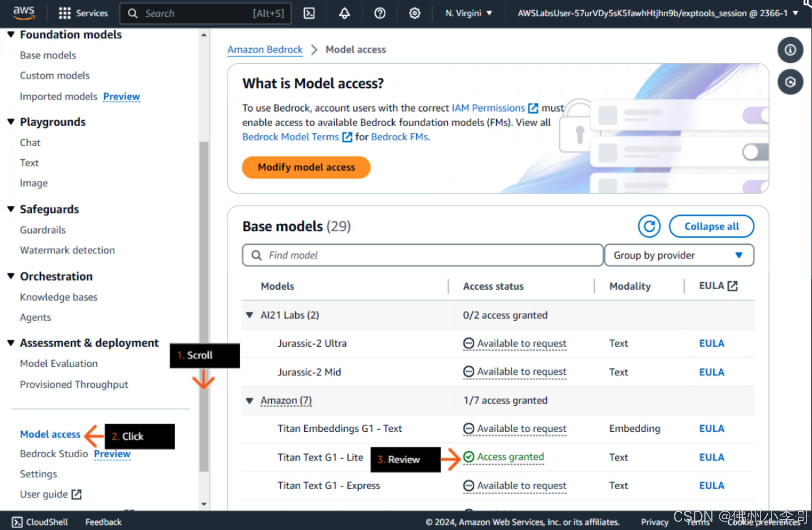Click Modify model access button
The image size is (812, 530).
pos(306,167)
